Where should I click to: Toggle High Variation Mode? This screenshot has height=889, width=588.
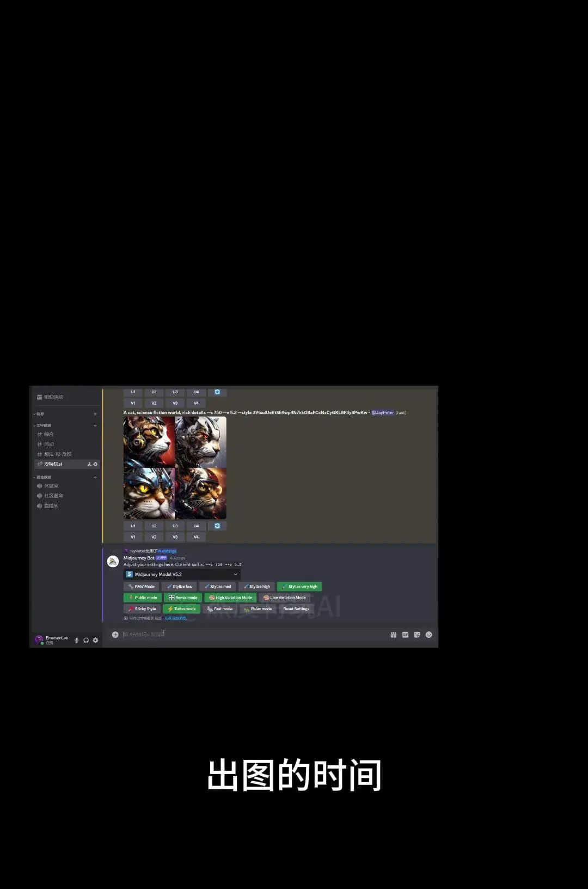click(230, 598)
